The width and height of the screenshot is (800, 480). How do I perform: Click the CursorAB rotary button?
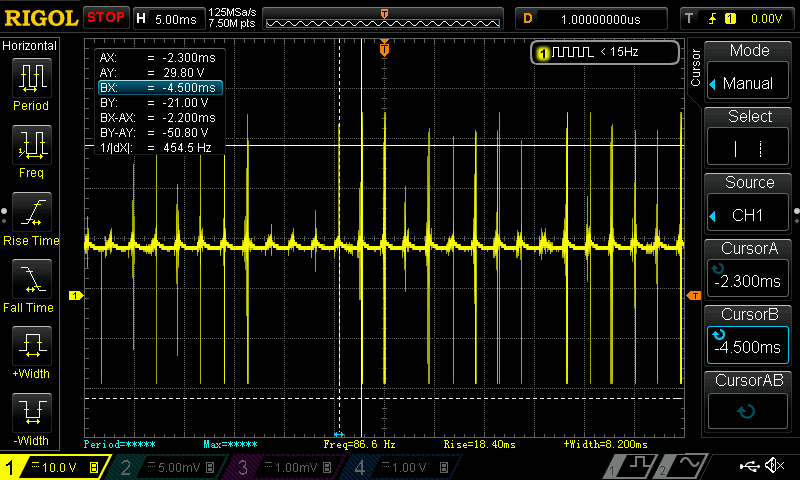pos(747,412)
